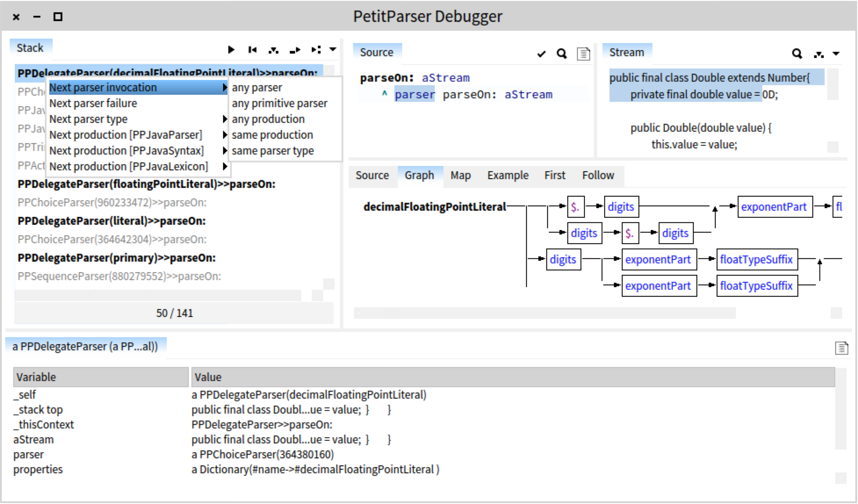Select PPDelegateParser(literal)>>parseOn: stack frame
The width and height of the screenshot is (858, 504).
point(112,221)
